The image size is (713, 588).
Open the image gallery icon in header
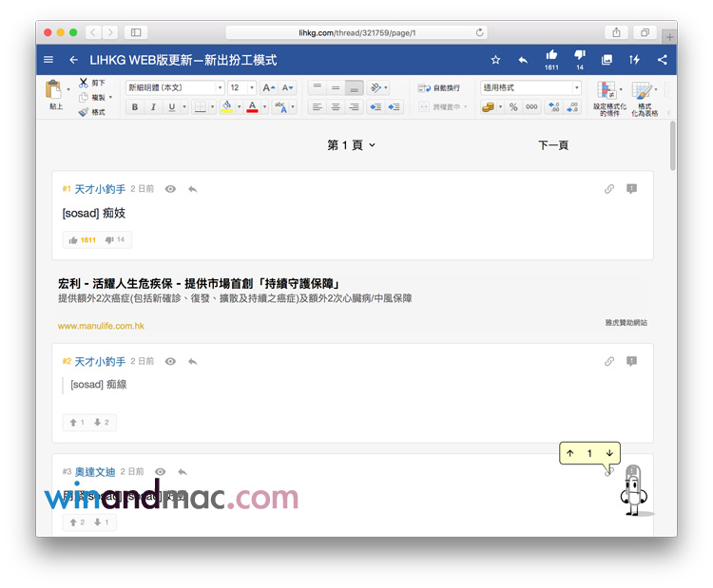tap(607, 60)
